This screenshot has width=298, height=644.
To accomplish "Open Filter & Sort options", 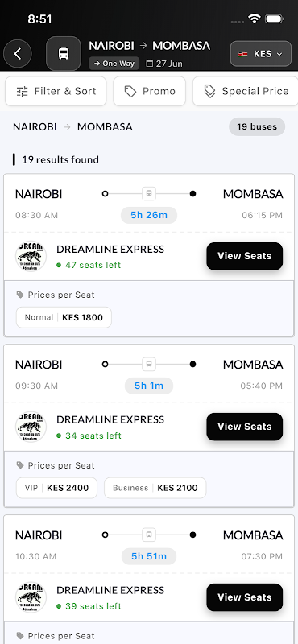I will 56,91.
